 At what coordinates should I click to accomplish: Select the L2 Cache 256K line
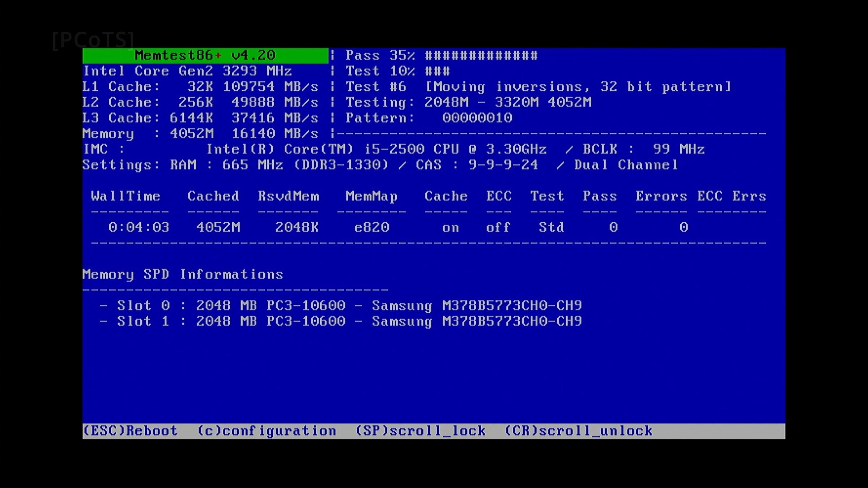pyautogui.click(x=200, y=102)
